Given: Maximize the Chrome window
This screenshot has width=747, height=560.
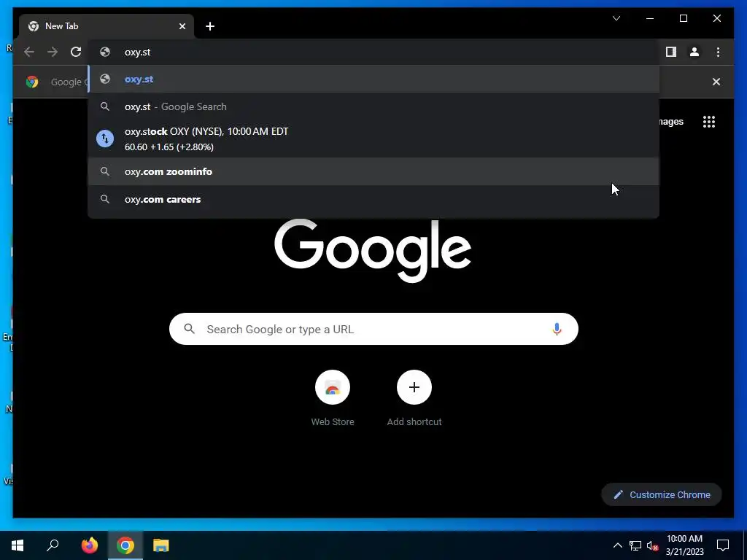Looking at the screenshot, I should (x=683, y=18).
